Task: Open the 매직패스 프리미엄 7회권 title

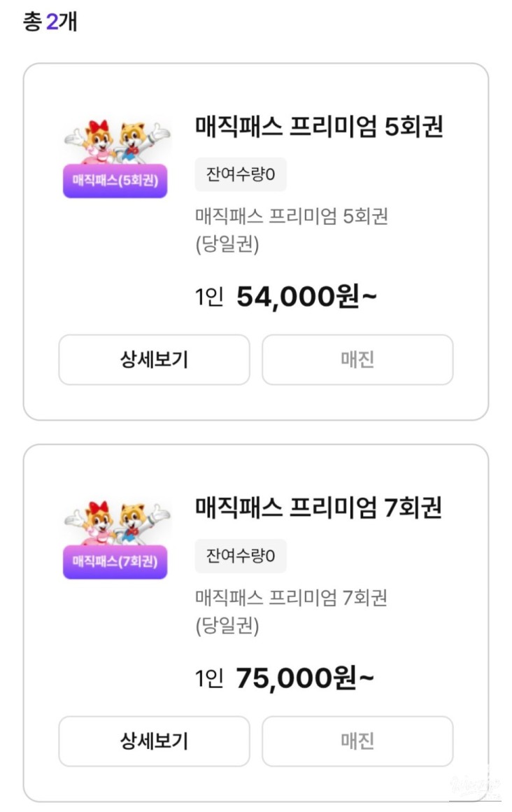Action: pyautogui.click(x=318, y=508)
